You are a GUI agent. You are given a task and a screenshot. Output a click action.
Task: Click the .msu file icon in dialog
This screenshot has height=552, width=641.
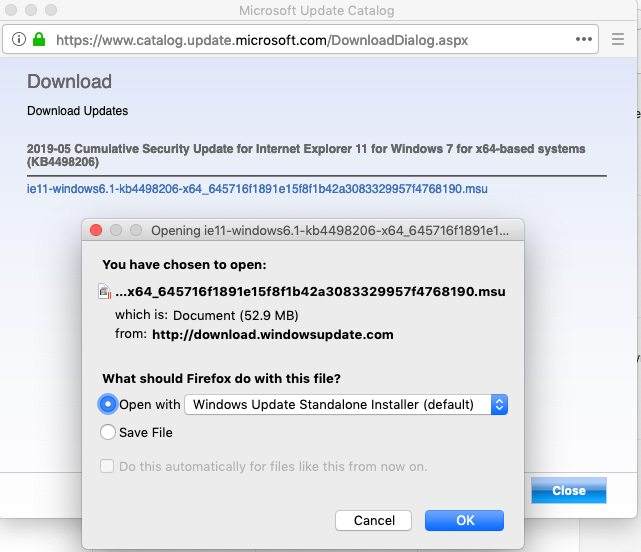point(105,292)
